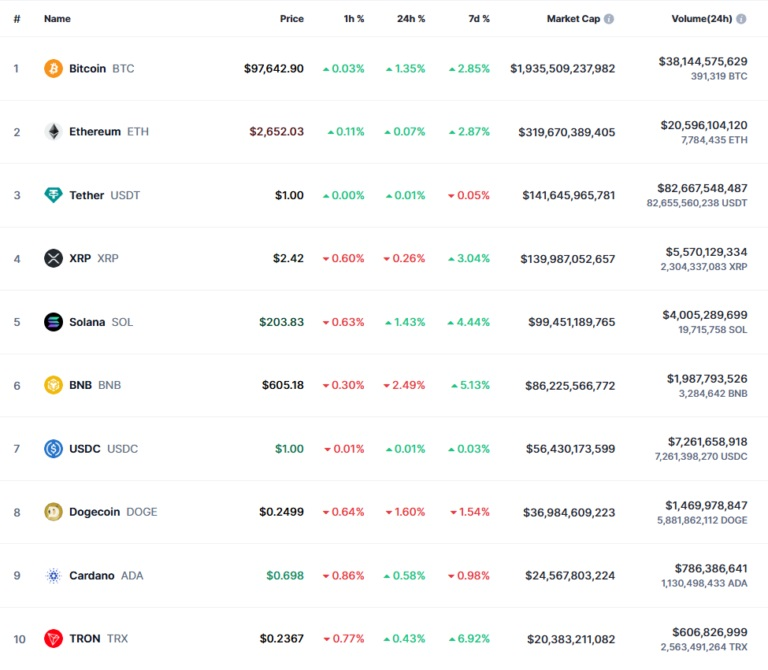Click XRP volume $5,570,129,334
This screenshot has height=670, width=768.
click(706, 252)
